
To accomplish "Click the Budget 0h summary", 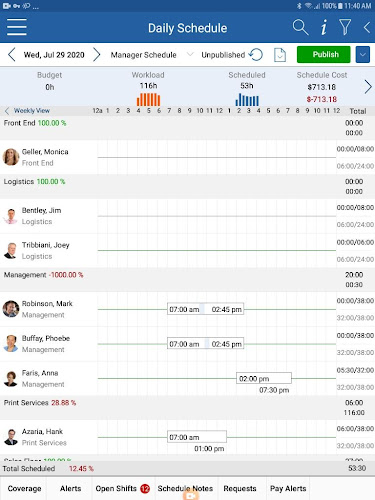I will (x=50, y=81).
